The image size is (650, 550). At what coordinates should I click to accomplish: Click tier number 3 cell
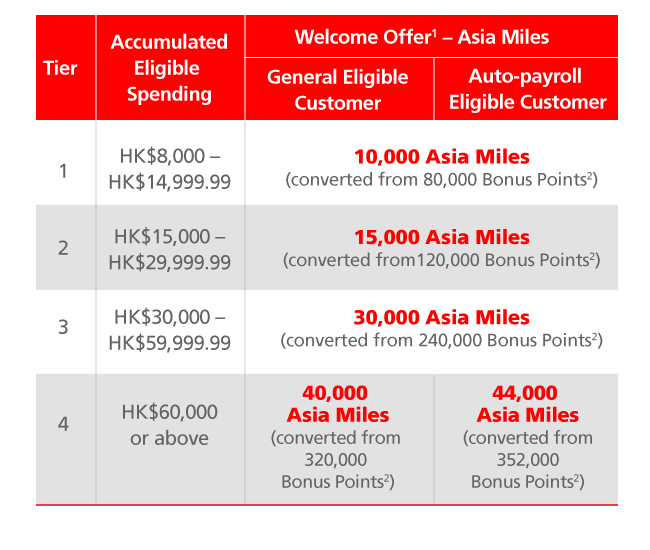coord(63,329)
